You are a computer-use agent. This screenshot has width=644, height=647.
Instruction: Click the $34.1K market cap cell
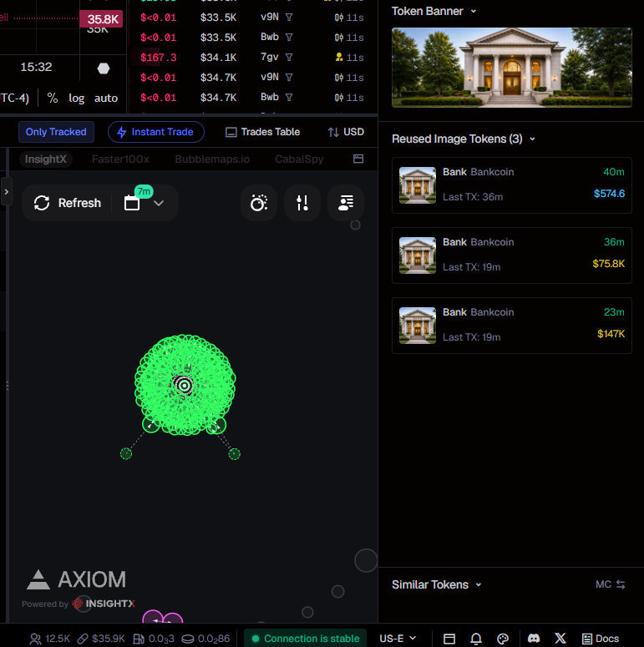click(218, 58)
